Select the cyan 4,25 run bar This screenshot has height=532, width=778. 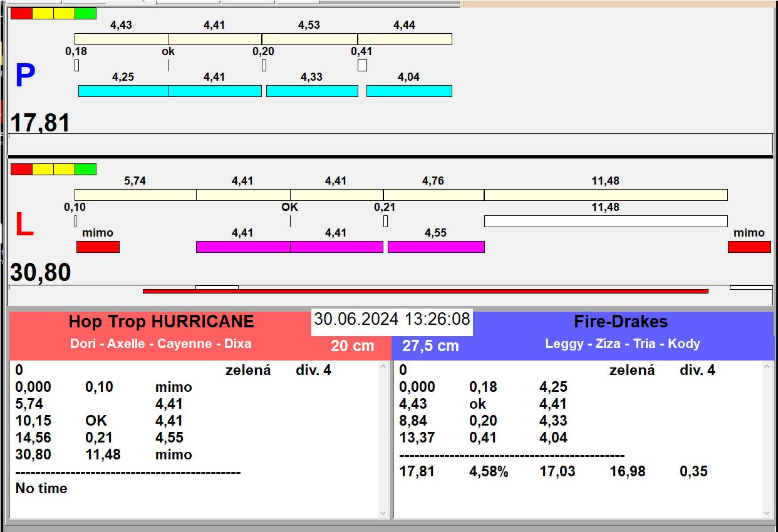pos(123,91)
